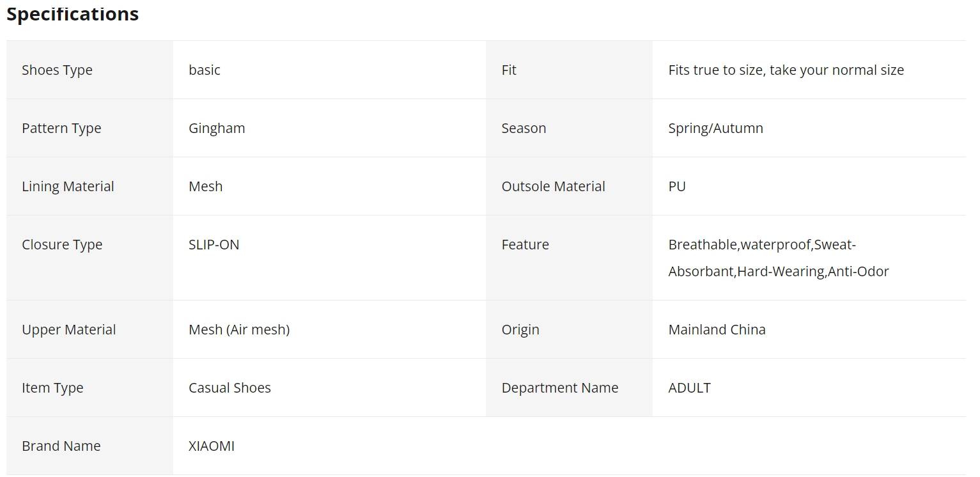Select the Upper Material label
980x477 pixels.
click(x=69, y=329)
